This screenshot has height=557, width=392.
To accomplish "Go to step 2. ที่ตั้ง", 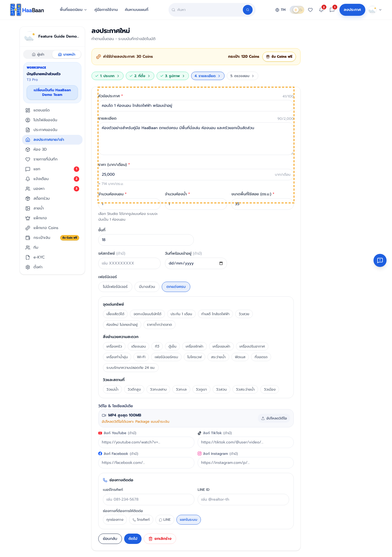I will (140, 76).
